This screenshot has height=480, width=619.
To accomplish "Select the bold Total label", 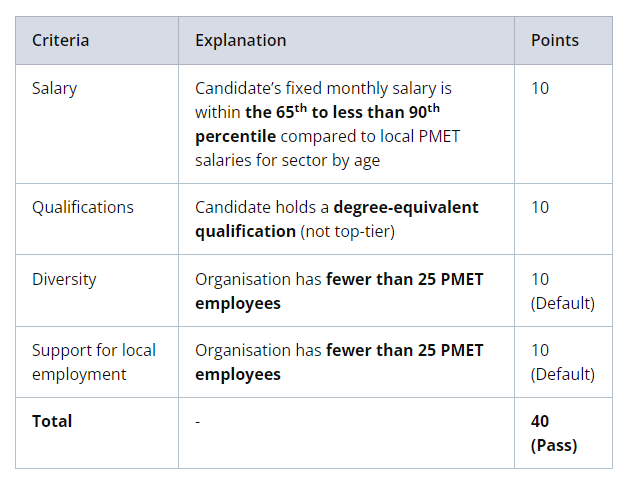I will click(52, 421).
